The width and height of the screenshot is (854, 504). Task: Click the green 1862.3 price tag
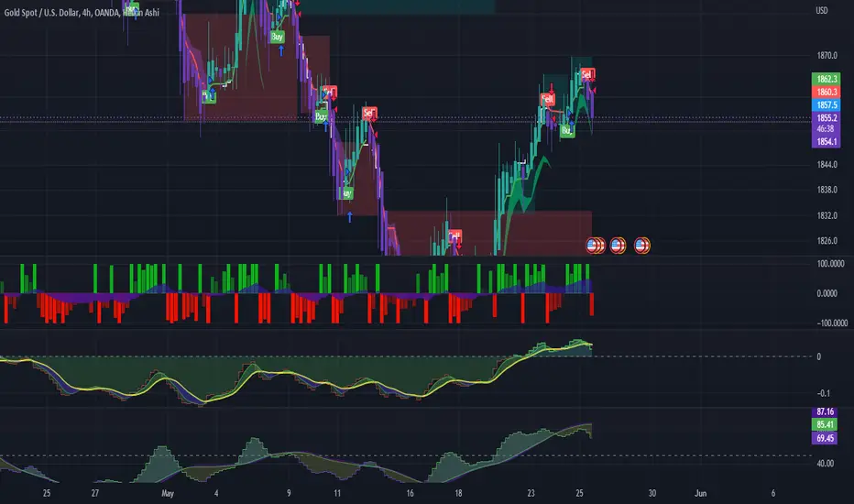827,79
